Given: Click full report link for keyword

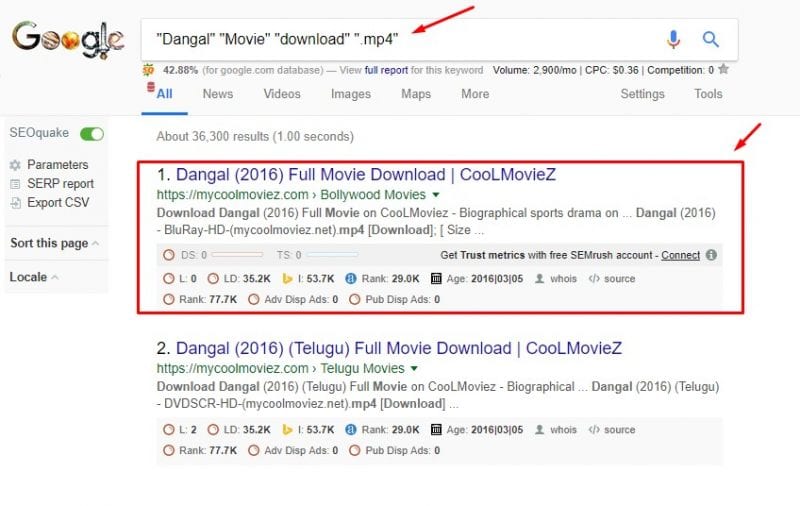Looking at the screenshot, I should (386, 70).
